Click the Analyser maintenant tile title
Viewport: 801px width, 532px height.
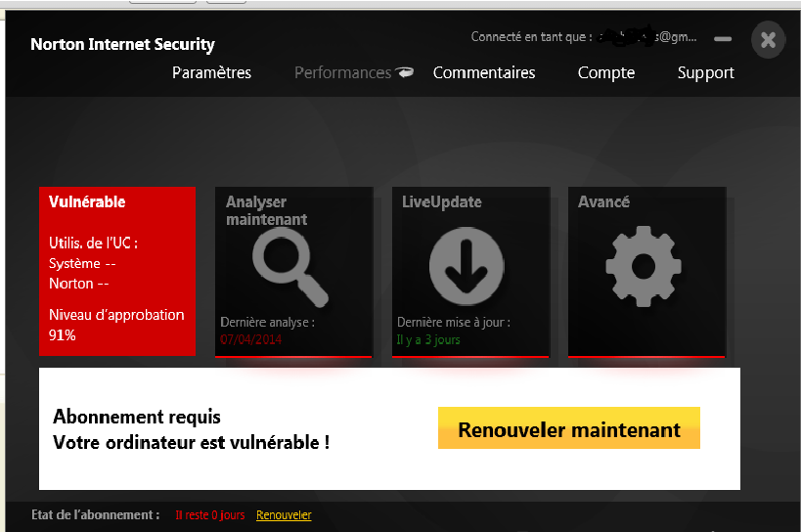coord(266,210)
